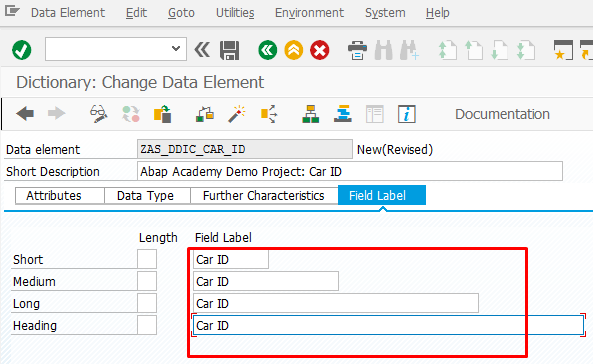This screenshot has height=364, width=593.
Task: Open the SAP window menu icon
Action: [12, 11]
